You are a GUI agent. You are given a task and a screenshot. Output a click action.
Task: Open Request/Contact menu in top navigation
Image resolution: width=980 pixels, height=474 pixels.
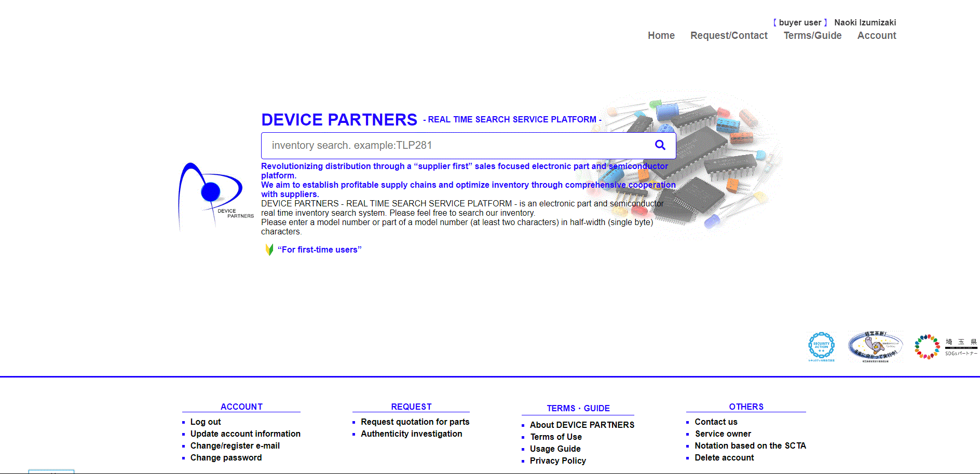(729, 35)
